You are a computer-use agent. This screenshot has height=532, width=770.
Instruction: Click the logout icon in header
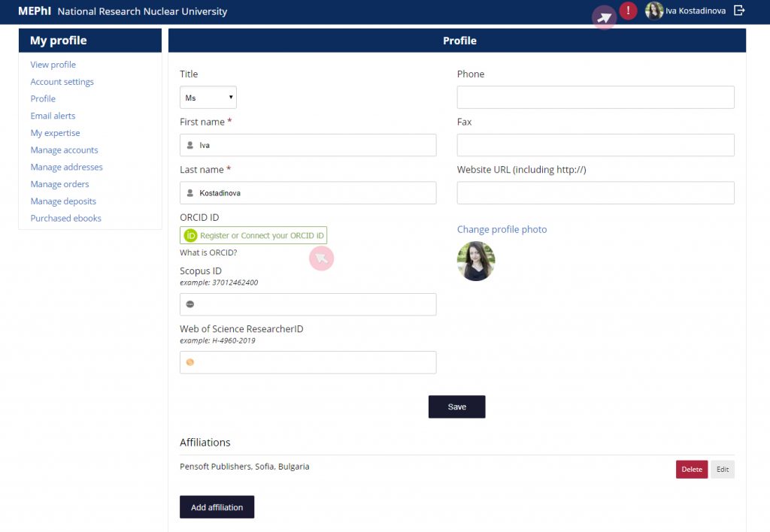pos(739,11)
